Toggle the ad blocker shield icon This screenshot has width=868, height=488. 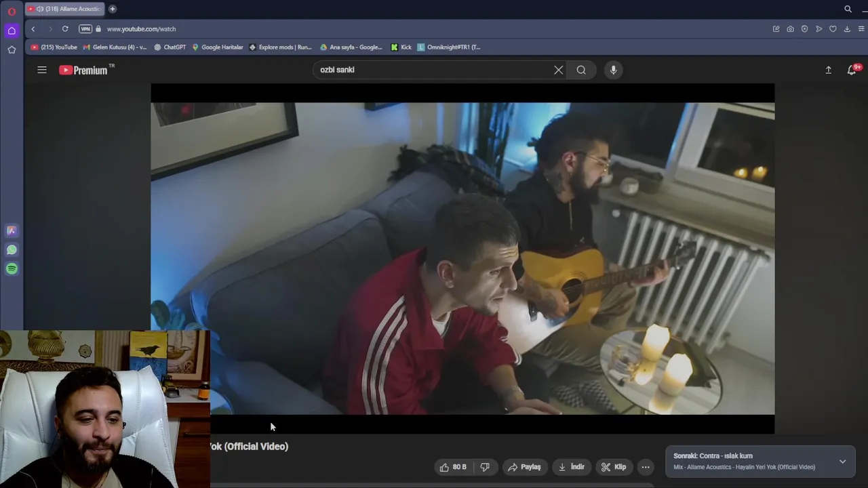(x=804, y=29)
